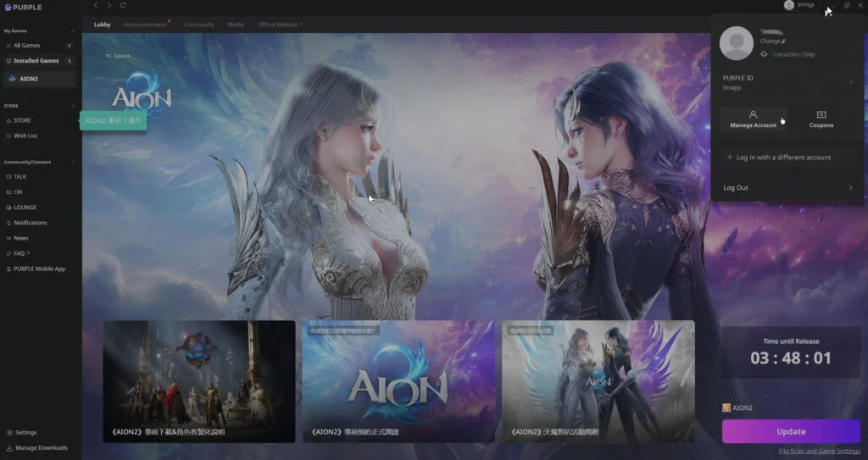Click the refresh icon in the top bar
This screenshot has width=868, height=460.
pos(123,5)
